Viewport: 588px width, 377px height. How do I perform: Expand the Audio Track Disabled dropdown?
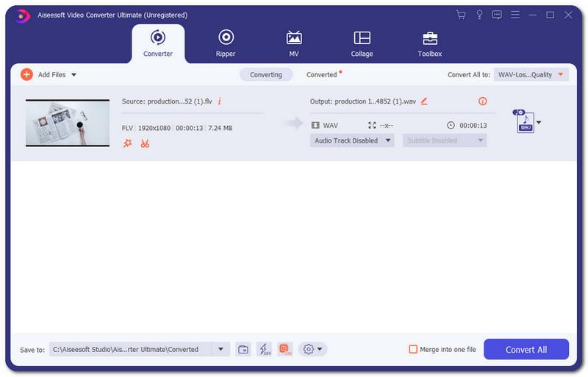tap(352, 140)
